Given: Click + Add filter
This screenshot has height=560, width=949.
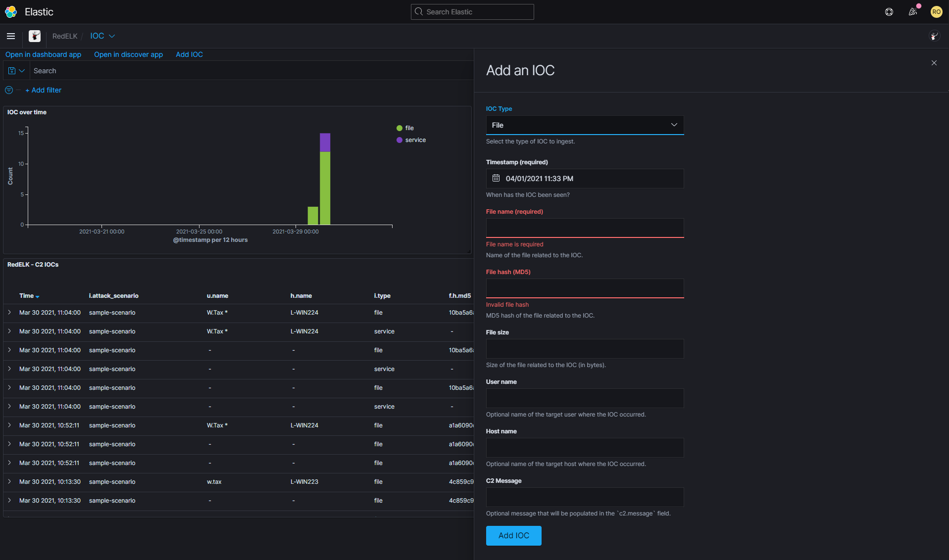Looking at the screenshot, I should [44, 90].
